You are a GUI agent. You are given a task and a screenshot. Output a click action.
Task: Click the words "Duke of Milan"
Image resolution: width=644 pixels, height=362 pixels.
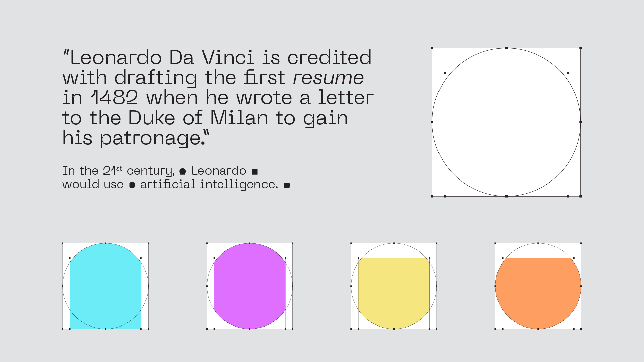pos(198,118)
